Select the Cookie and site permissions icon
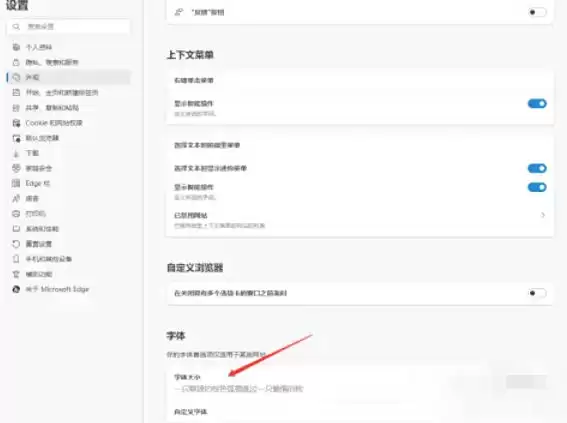The width and height of the screenshot is (567, 423). pyautogui.click(x=16, y=123)
